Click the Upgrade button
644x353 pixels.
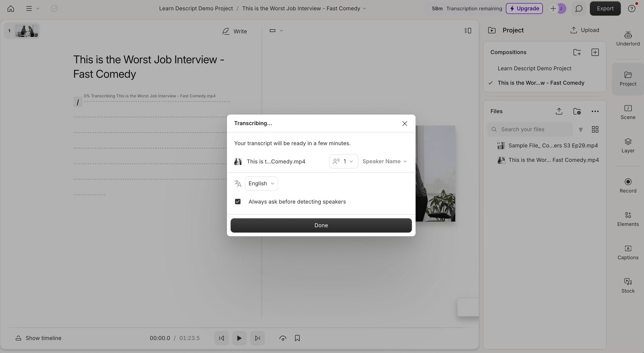pyautogui.click(x=524, y=8)
